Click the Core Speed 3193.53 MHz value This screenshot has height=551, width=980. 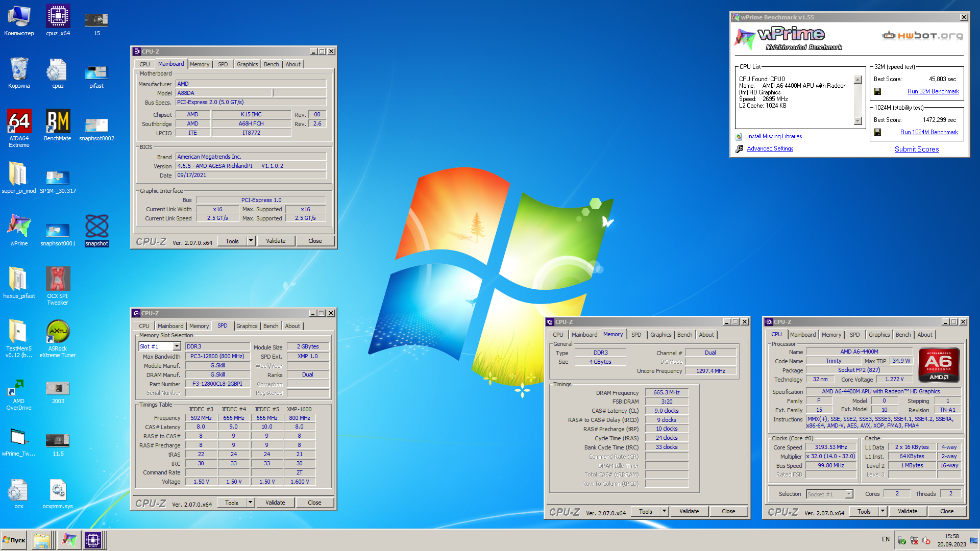[831, 447]
